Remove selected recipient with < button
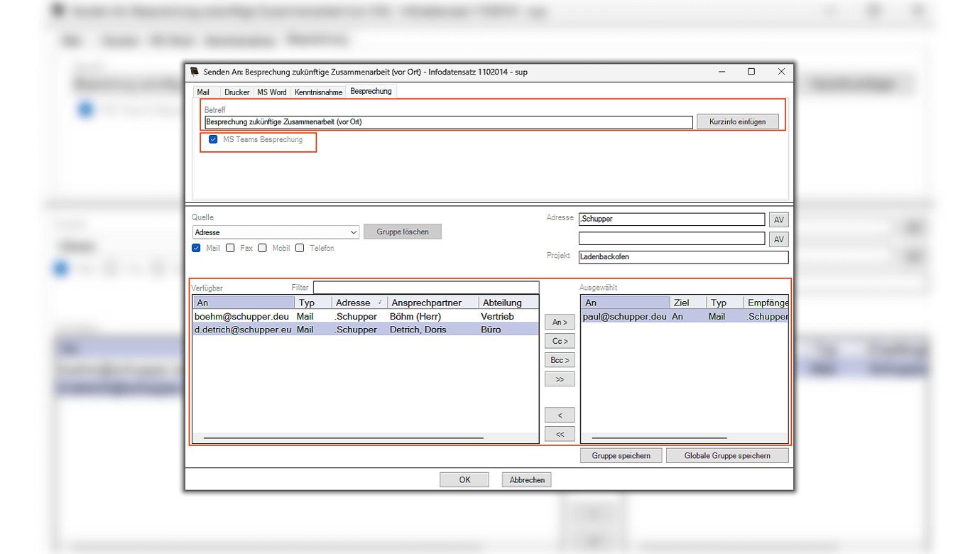The height and width of the screenshot is (554, 980). coord(560,415)
